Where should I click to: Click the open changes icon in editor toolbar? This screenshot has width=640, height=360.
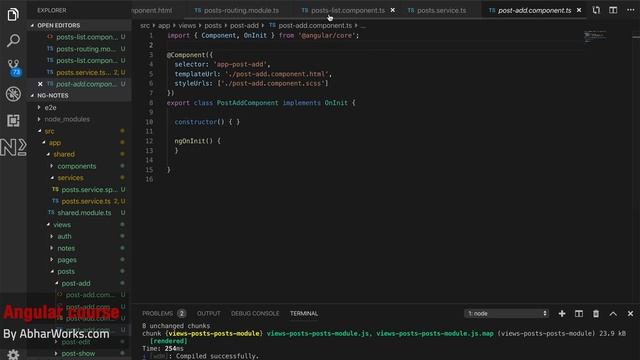596,10
